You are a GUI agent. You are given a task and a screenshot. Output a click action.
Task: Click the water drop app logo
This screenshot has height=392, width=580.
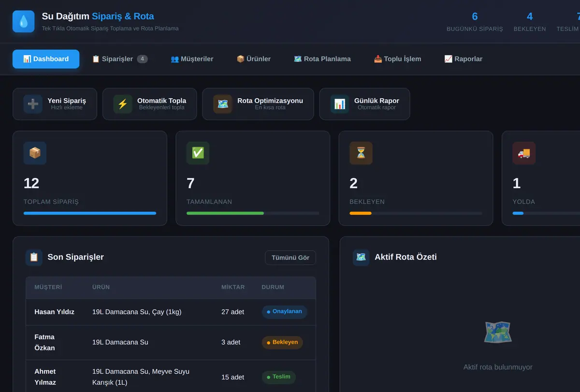24,21
